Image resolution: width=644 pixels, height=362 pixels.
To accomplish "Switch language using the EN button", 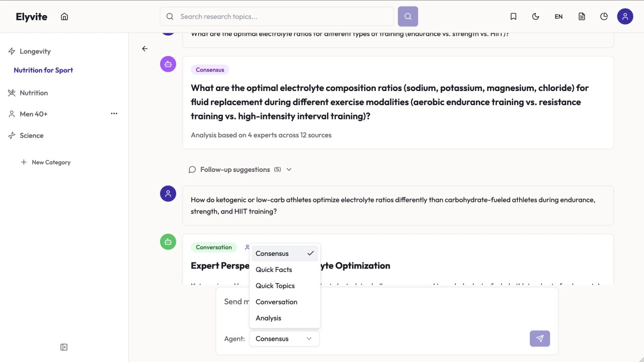I will click(x=558, y=17).
